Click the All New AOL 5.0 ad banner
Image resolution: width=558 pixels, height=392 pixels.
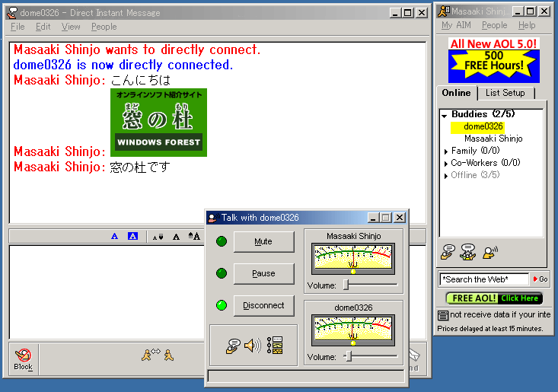pyautogui.click(x=493, y=60)
